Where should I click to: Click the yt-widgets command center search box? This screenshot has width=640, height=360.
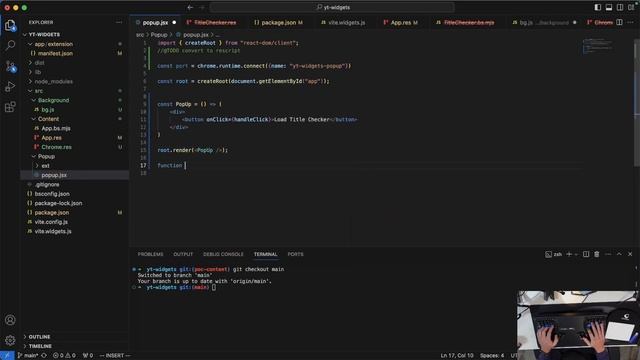coord(332,7)
